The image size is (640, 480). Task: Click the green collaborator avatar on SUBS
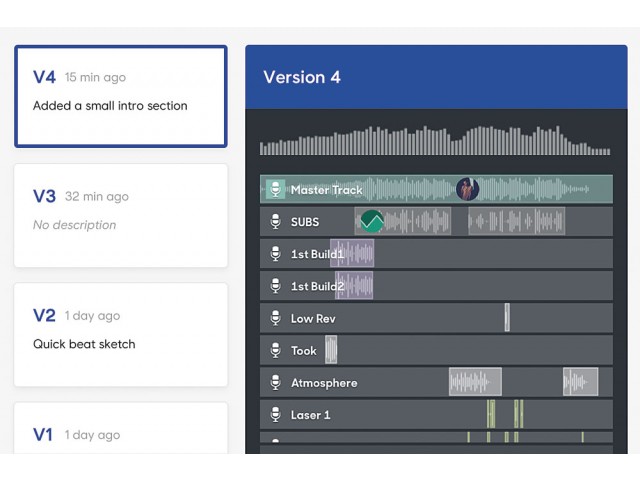point(372,221)
